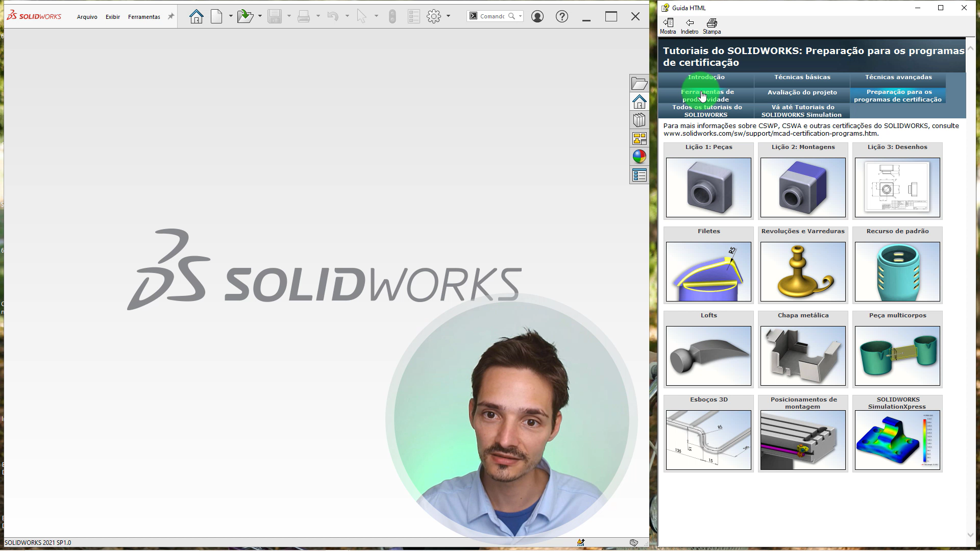Open Lição 1: Peças tutorial thumbnail

coord(708,187)
